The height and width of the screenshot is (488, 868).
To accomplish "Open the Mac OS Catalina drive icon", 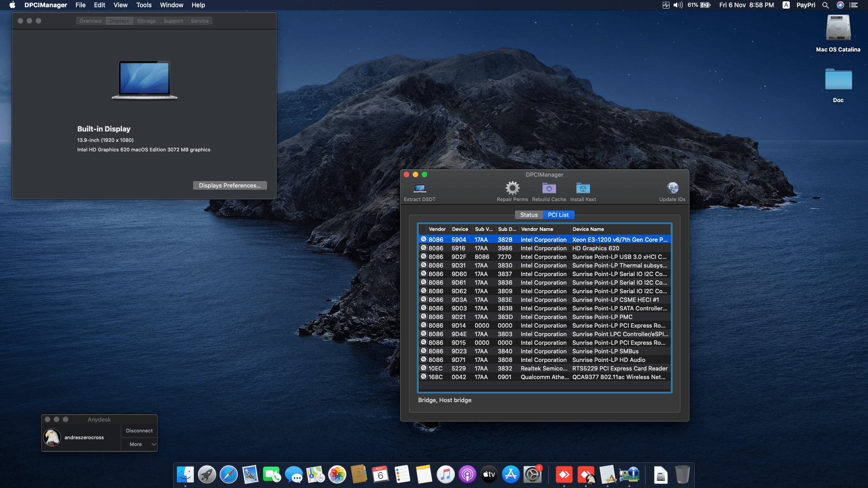I will pyautogui.click(x=838, y=28).
